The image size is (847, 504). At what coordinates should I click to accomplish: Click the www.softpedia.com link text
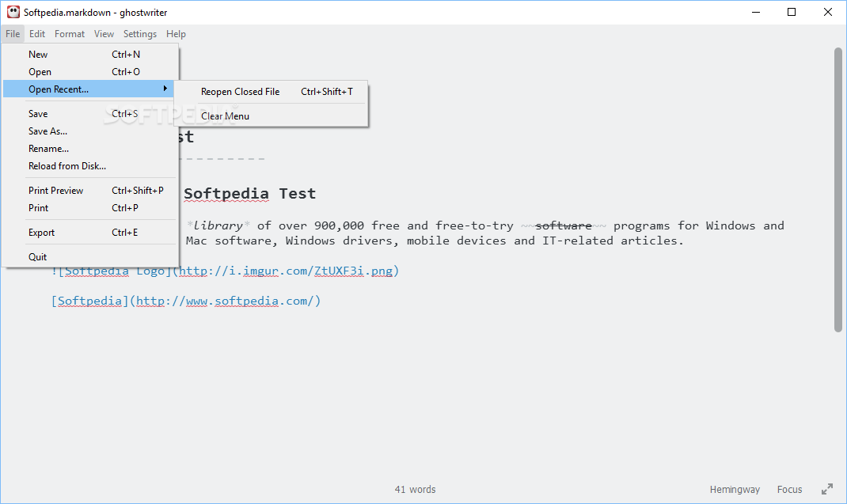225,301
